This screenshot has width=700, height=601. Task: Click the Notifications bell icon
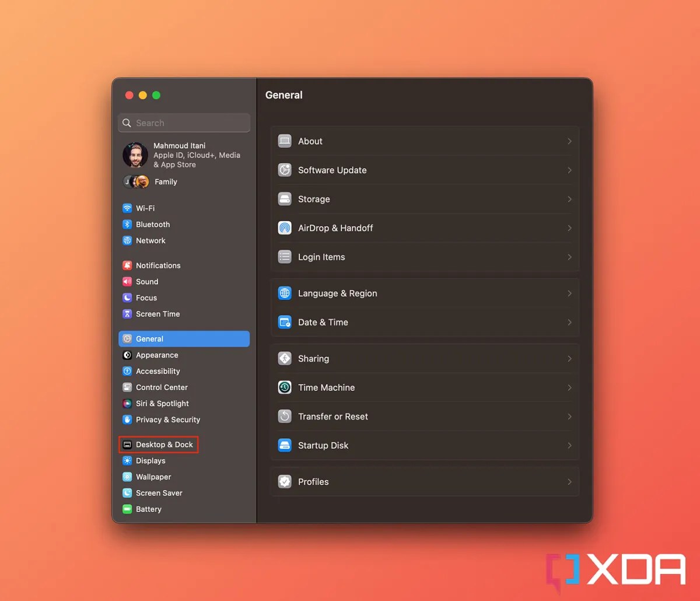[x=127, y=265]
